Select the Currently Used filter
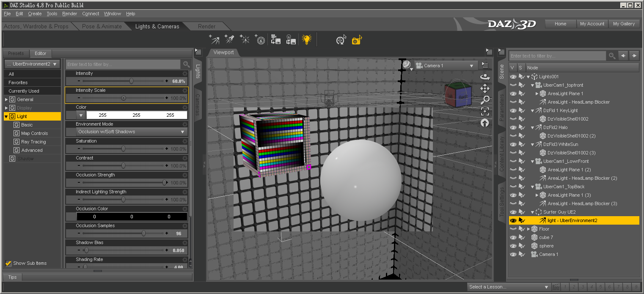 (x=32, y=91)
